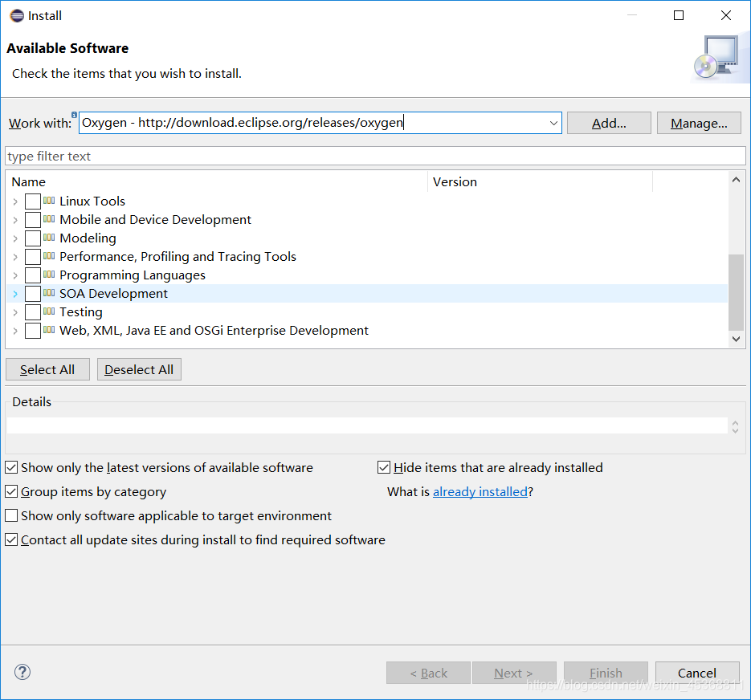Click the Cancel button

[x=697, y=673]
